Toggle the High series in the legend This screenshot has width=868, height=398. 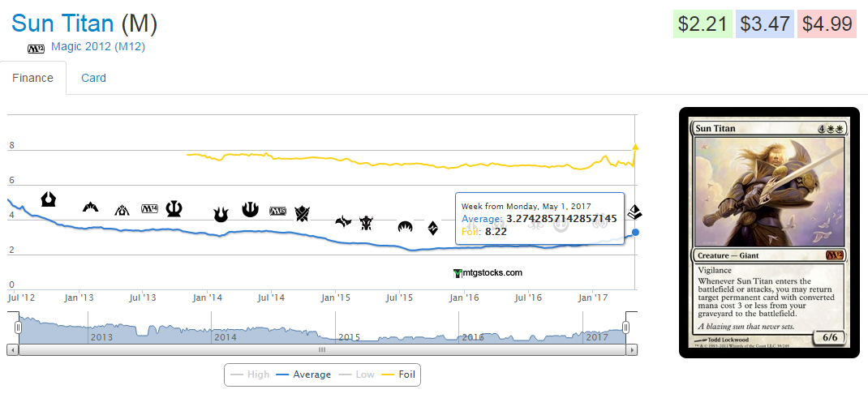[250, 374]
